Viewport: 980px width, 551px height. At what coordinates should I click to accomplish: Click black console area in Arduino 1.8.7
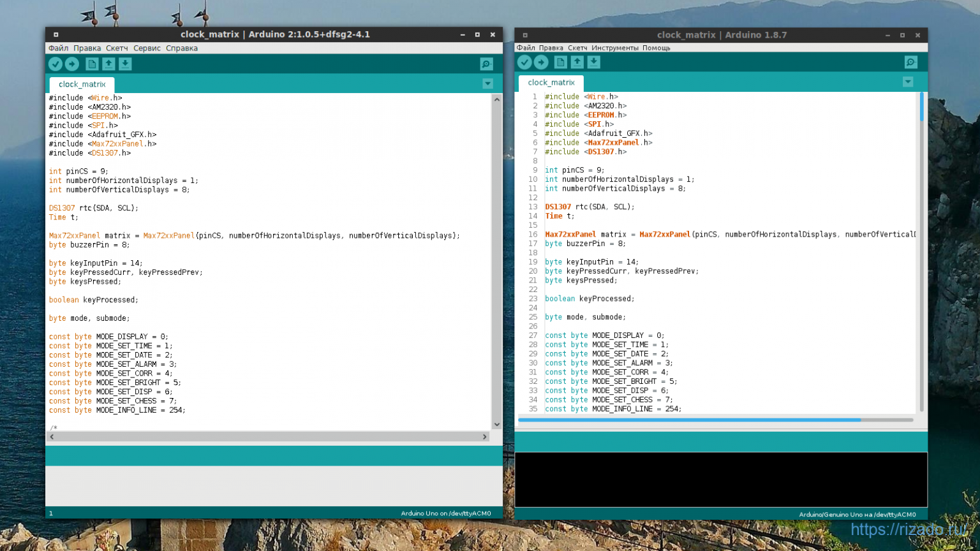(x=721, y=480)
